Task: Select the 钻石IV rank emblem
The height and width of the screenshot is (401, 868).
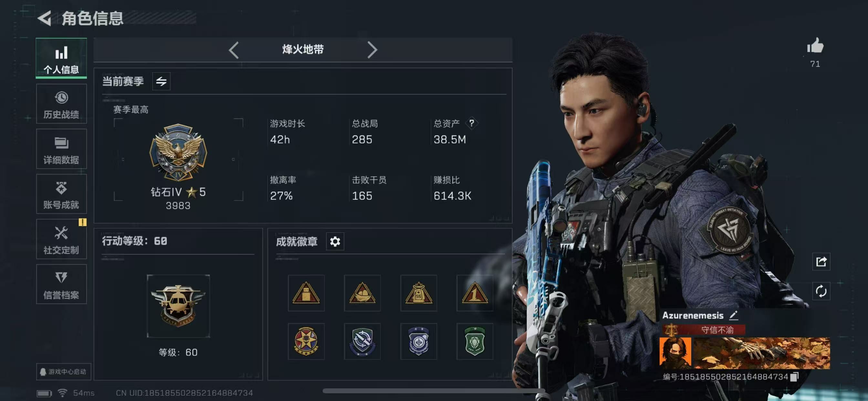Action: click(178, 152)
